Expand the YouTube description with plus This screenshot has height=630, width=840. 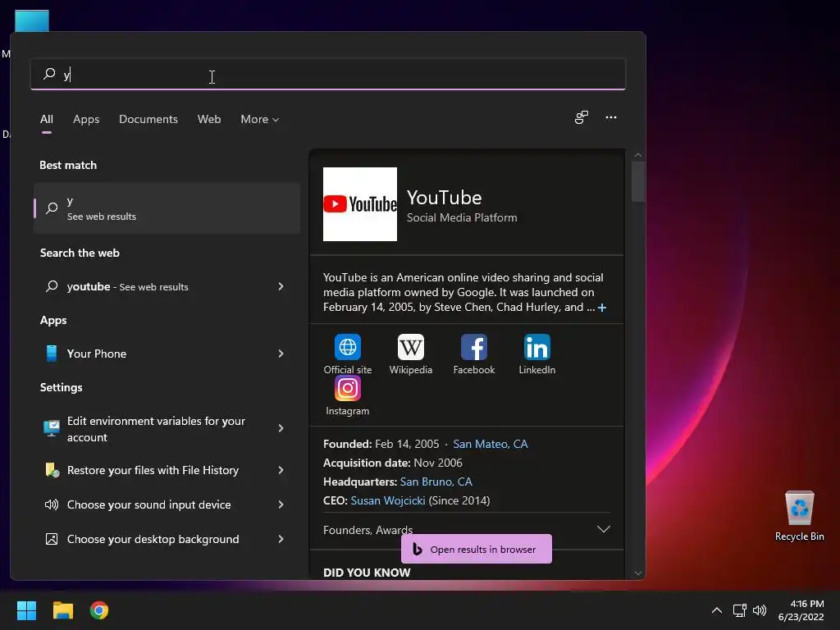click(x=602, y=308)
